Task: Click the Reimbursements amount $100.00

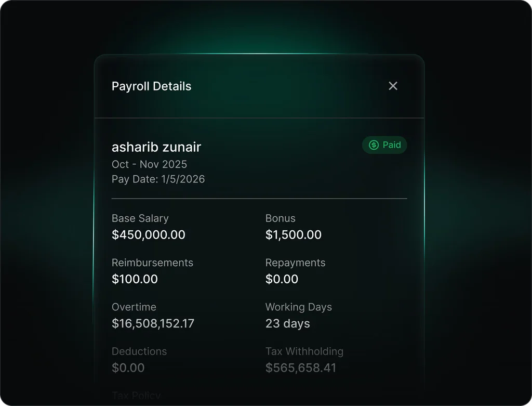Action: (x=135, y=279)
